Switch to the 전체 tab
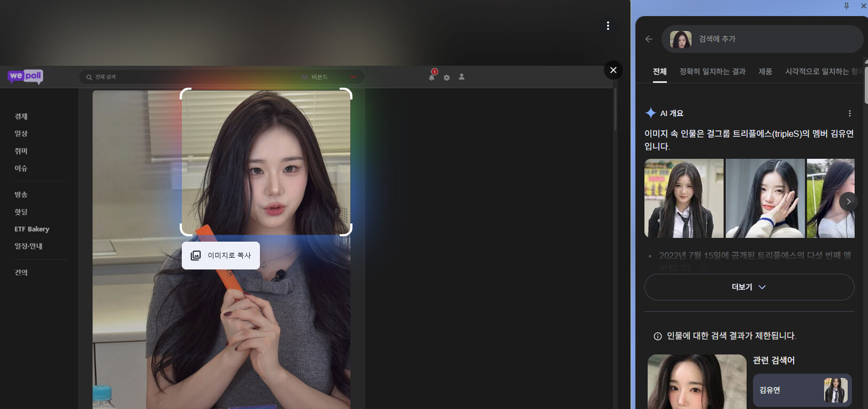The image size is (868, 409). tap(660, 72)
